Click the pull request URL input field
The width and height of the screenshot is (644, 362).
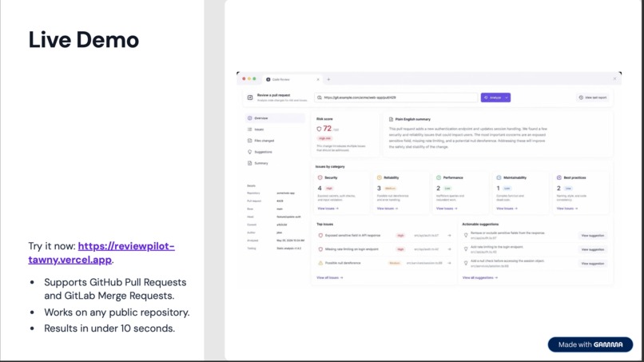(x=396, y=97)
